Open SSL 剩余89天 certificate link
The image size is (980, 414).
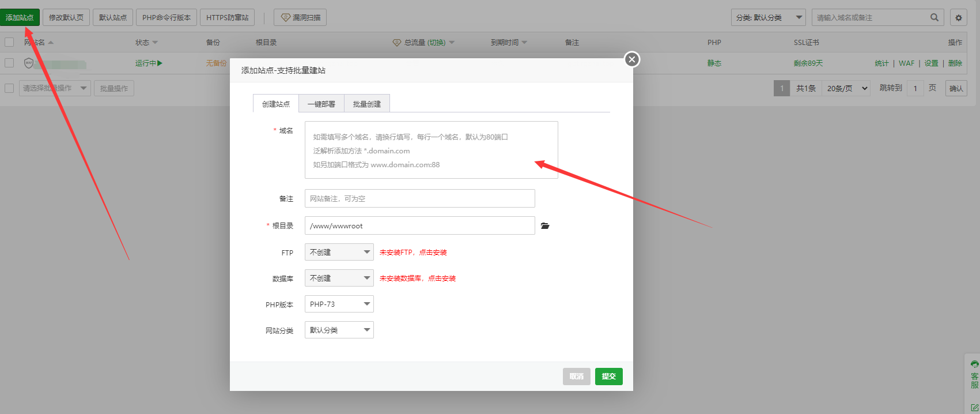pos(808,63)
